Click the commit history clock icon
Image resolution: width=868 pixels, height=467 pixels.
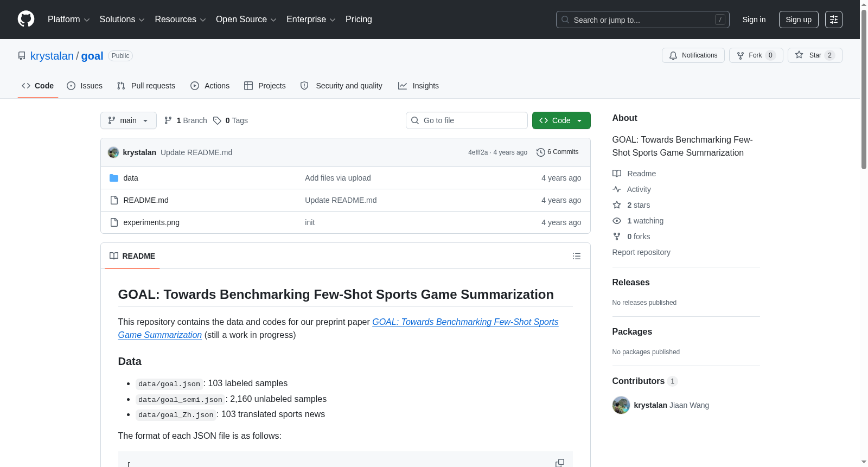(x=540, y=152)
